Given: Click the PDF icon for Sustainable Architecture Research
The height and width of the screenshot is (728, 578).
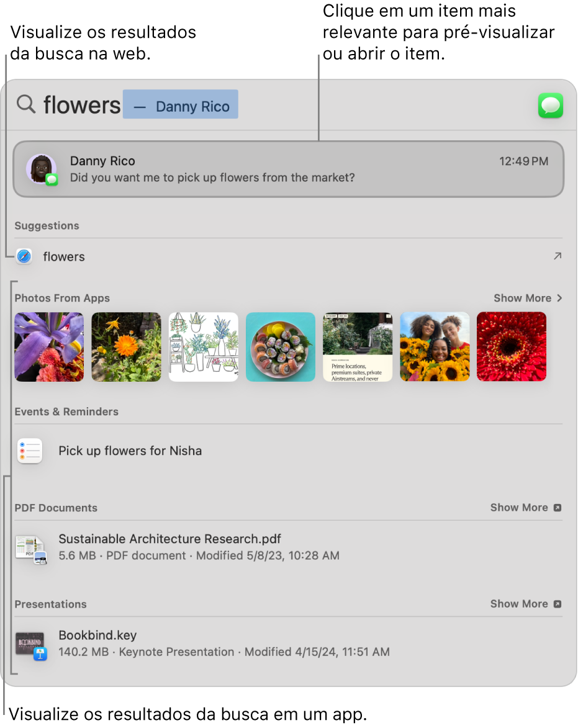Looking at the screenshot, I should (x=31, y=550).
